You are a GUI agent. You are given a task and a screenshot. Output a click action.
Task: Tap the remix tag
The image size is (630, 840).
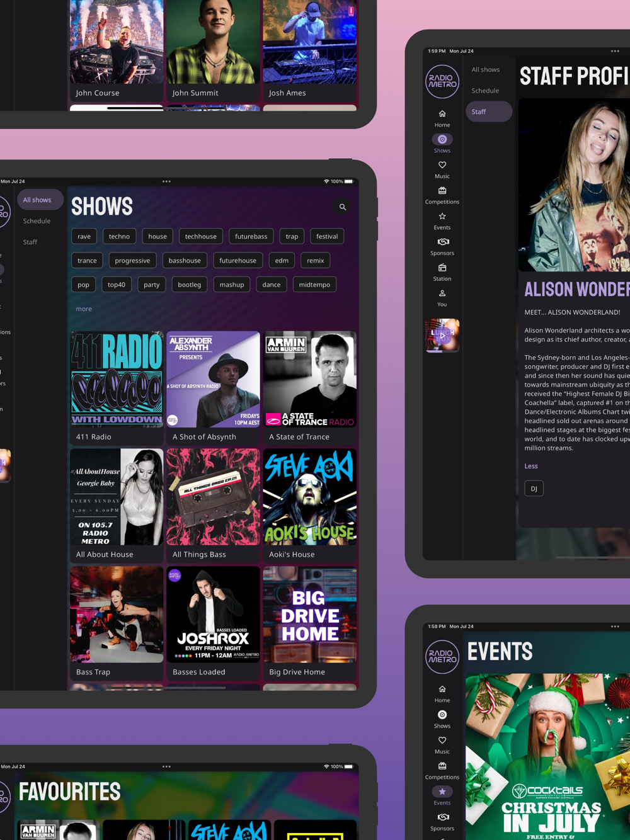click(316, 261)
